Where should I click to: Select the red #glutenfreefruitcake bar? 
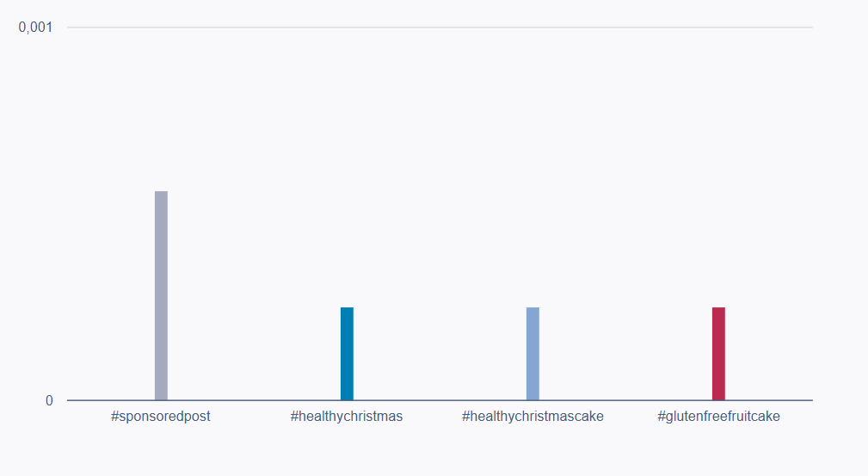tap(718, 353)
